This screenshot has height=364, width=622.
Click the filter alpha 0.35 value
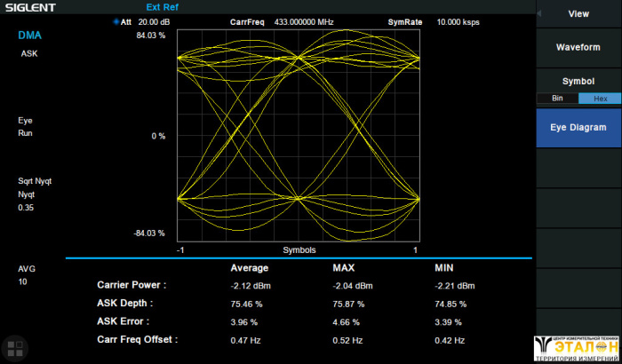pyautogui.click(x=27, y=207)
